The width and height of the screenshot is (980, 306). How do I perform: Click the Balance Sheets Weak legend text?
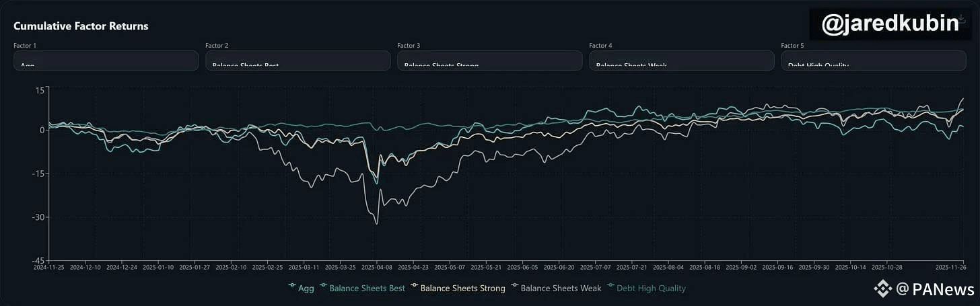561,289
